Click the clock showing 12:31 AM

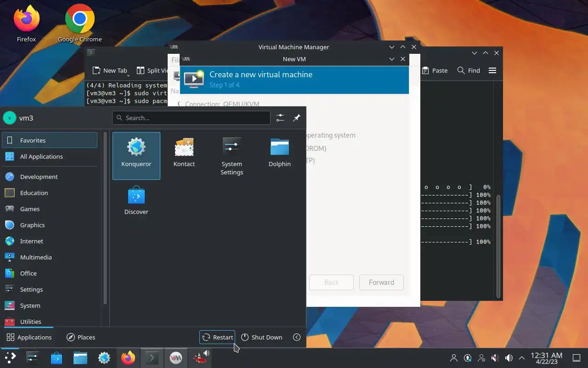click(546, 358)
